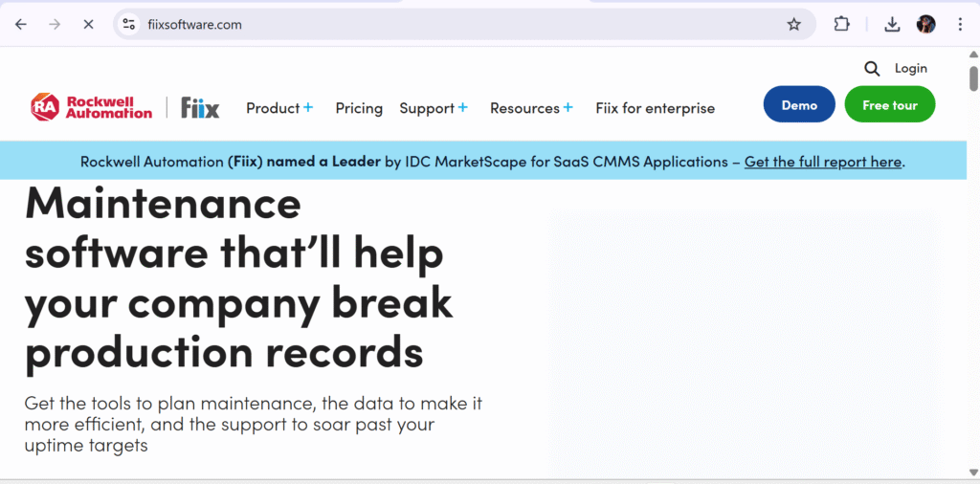Open the Downloads icon
Viewport: 980px width, 484px height.
[892, 24]
